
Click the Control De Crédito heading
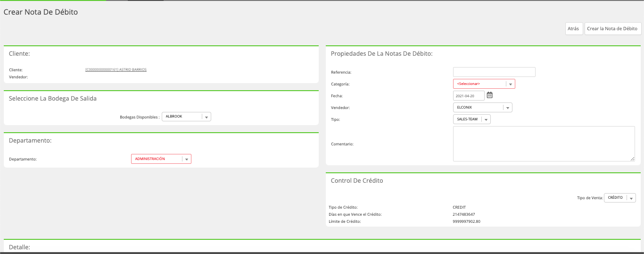point(357,181)
